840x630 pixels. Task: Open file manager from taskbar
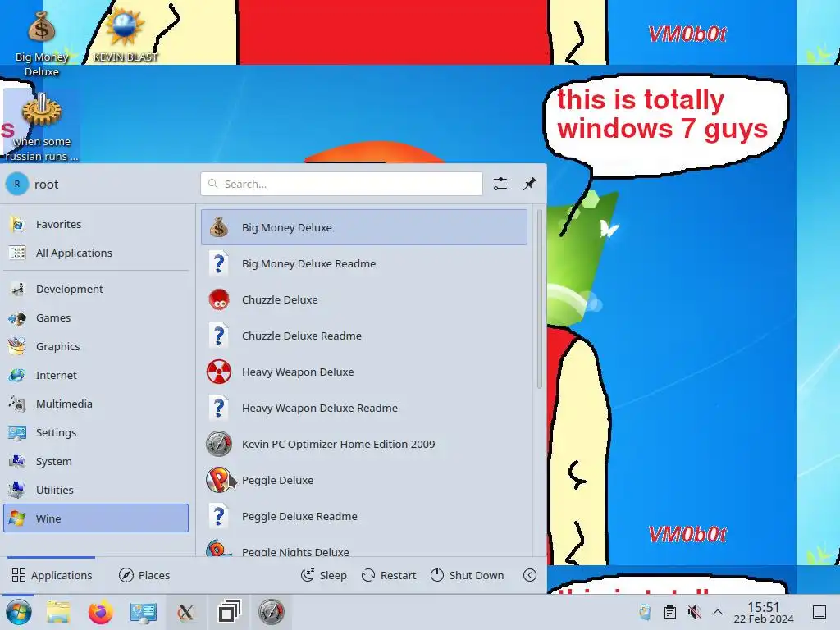pyautogui.click(x=58, y=612)
